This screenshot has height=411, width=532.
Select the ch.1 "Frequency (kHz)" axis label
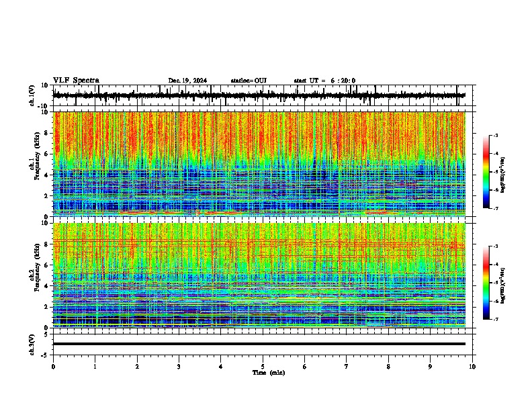37,156
